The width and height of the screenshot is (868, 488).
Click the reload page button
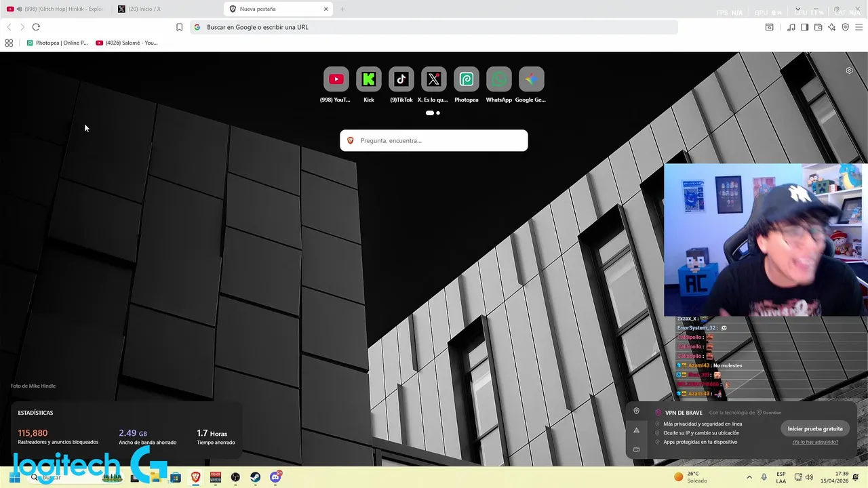tap(36, 27)
